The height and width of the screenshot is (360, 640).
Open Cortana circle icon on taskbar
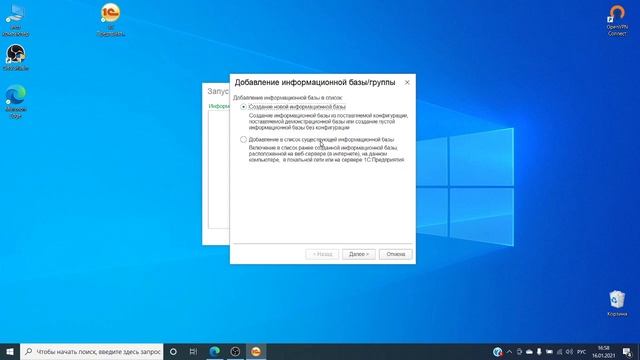pos(173,351)
